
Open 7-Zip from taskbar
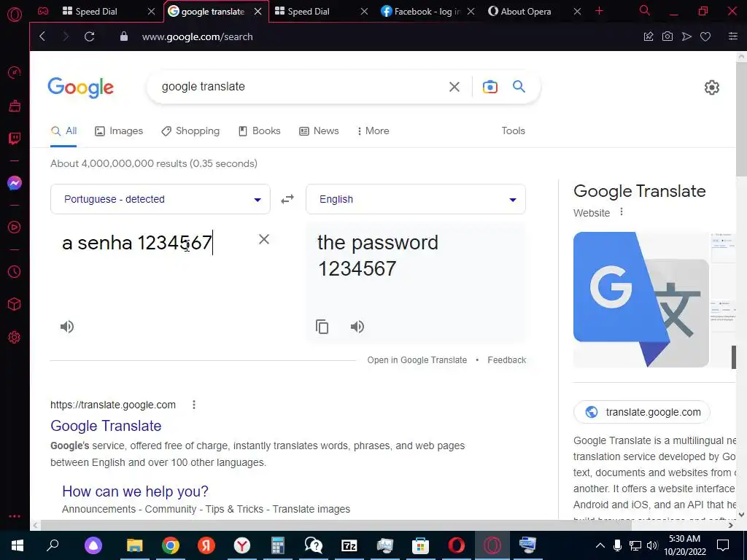349,545
